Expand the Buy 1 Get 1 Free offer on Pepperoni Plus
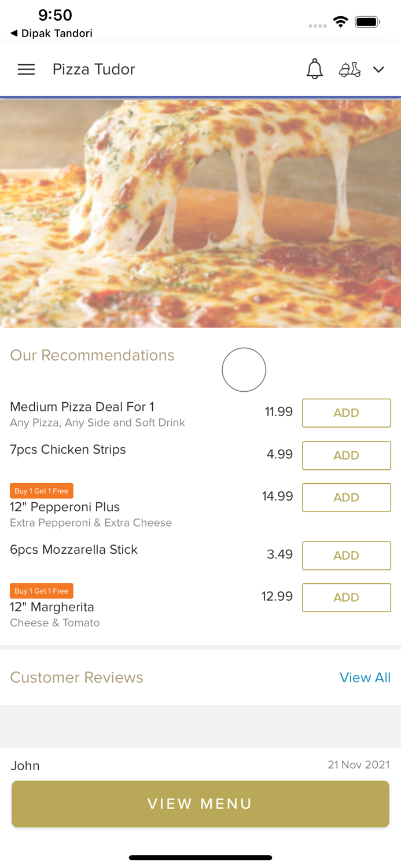Viewport: 401px width, 868px height. coord(41,491)
